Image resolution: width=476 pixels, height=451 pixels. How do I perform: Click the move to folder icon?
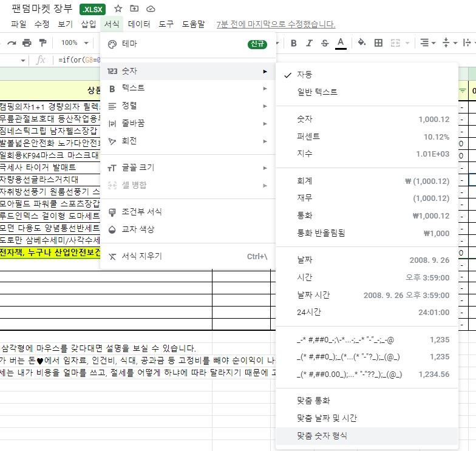(x=134, y=8)
